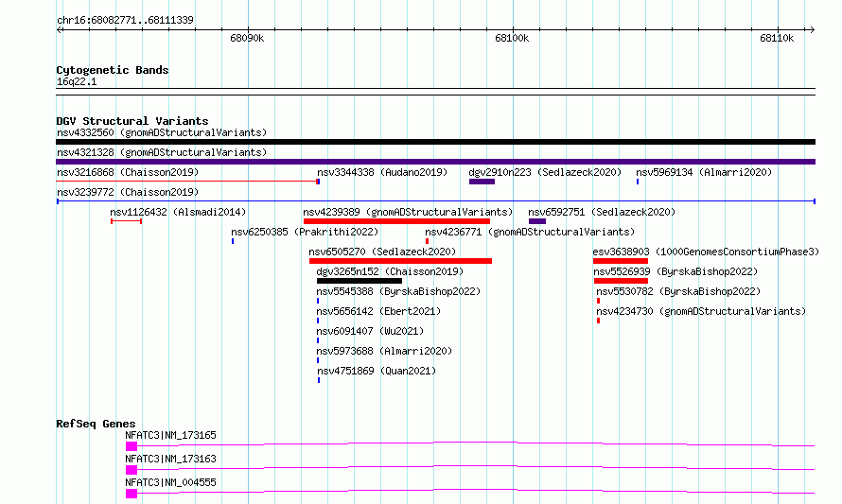Click the red nsv3216868 variant line
842x504 pixels.
pyautogui.click(x=188, y=182)
